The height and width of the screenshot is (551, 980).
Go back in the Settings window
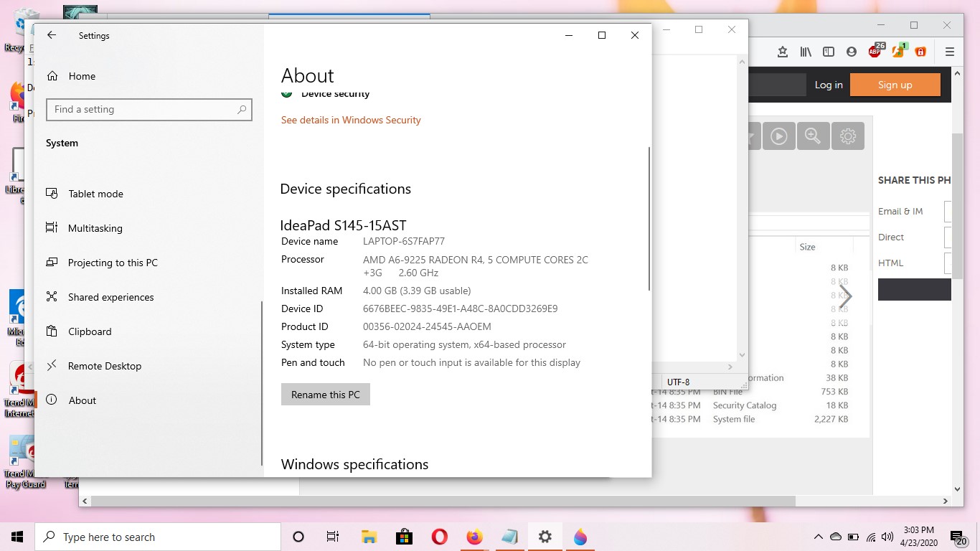click(x=51, y=35)
